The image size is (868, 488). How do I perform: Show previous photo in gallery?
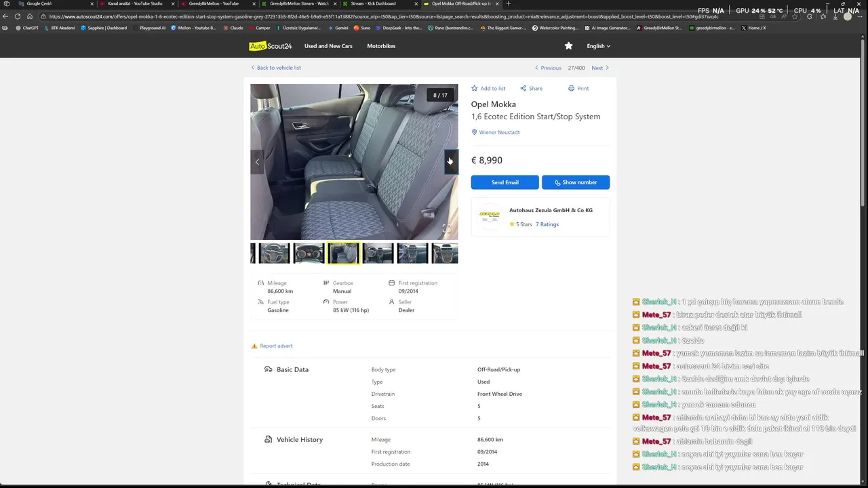[257, 162]
